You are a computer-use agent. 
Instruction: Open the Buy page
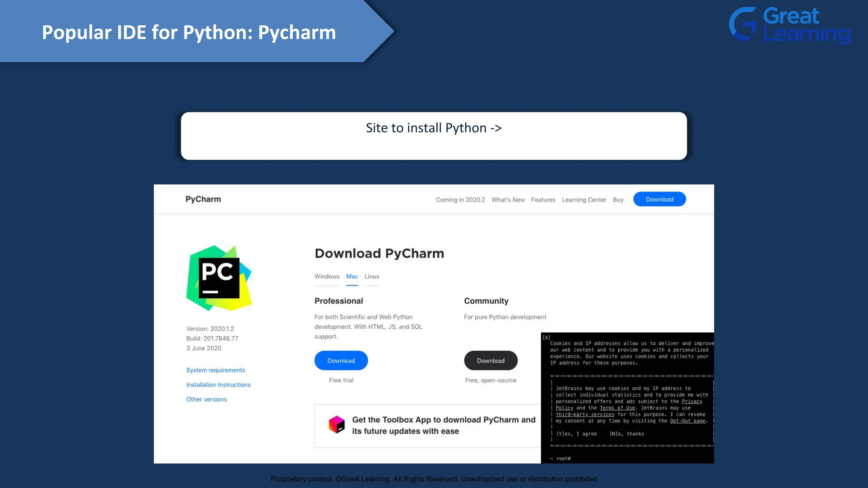pos(618,200)
